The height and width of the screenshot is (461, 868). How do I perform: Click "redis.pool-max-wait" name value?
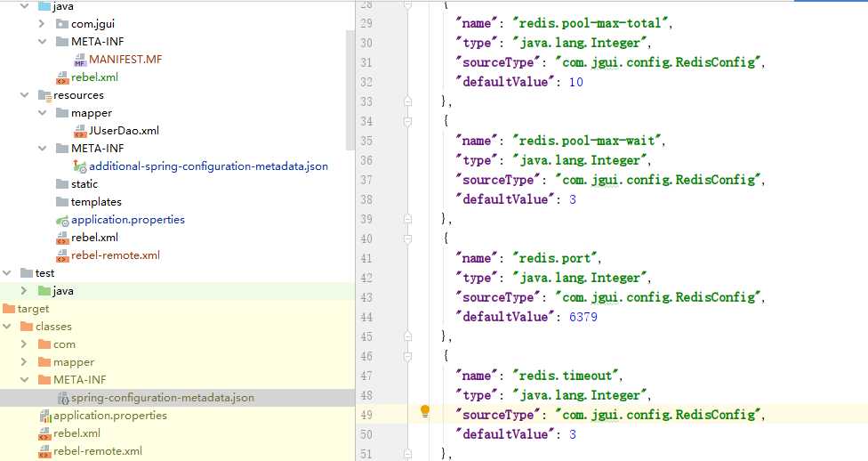coord(587,141)
